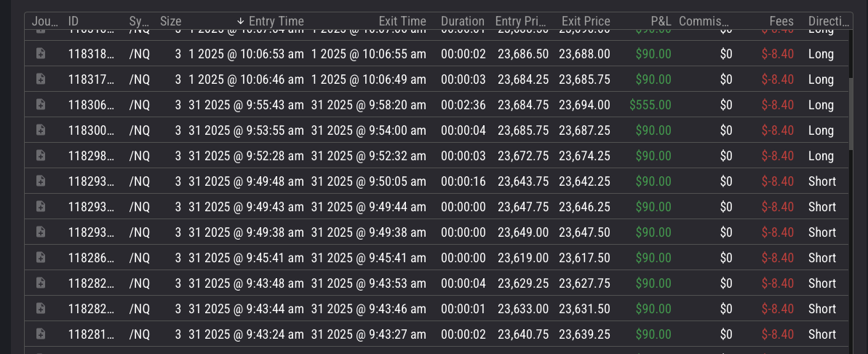
Task: Click journal icon for the 9:45:41 am trade
Action: click(41, 258)
